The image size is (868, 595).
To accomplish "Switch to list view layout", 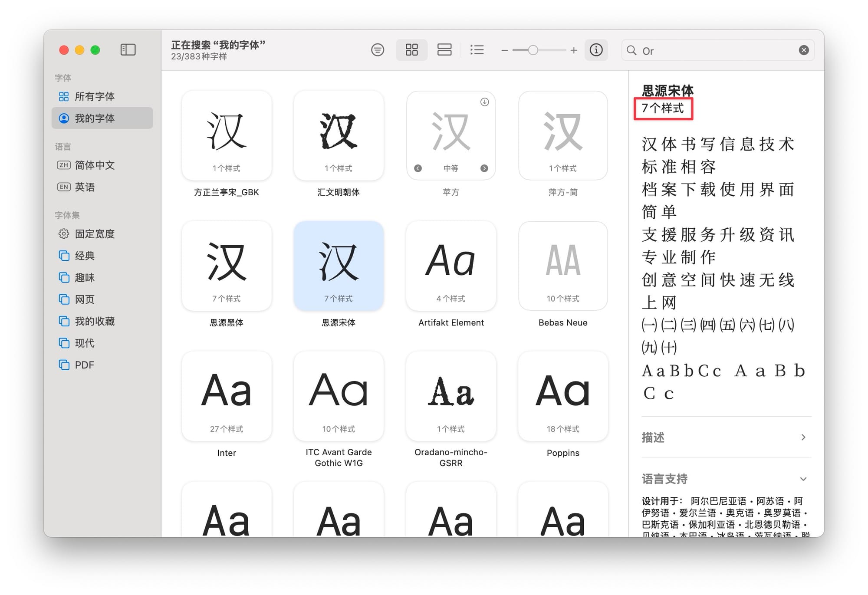I will coord(477,50).
